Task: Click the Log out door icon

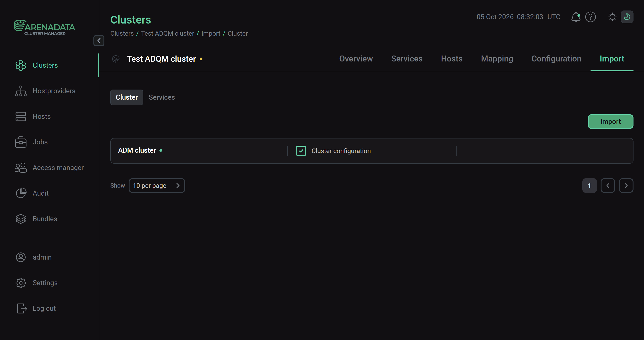Action: pos(22,308)
